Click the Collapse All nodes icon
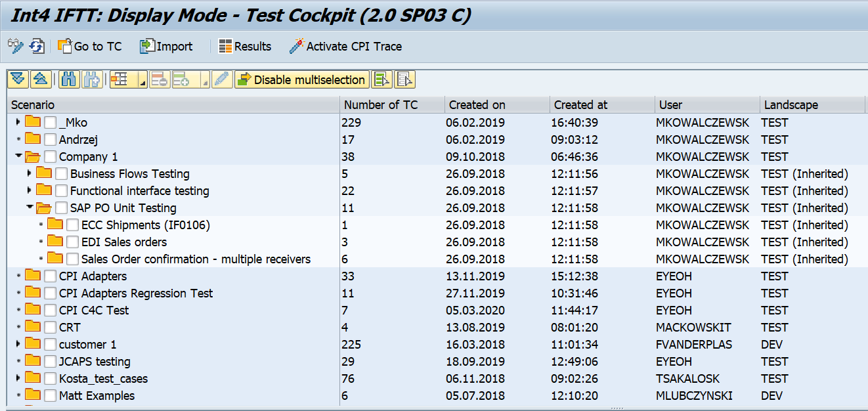This screenshot has height=411, width=868. tap(40, 79)
